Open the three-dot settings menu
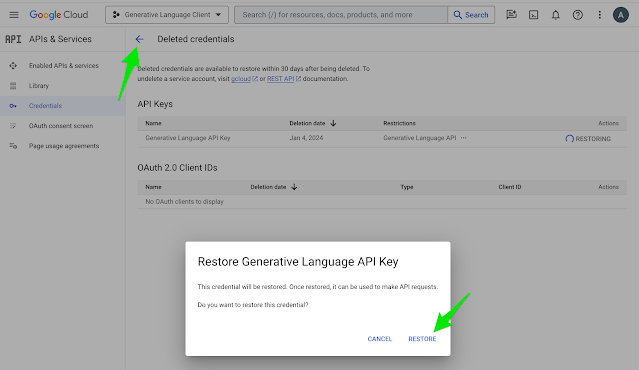This screenshot has width=639, height=370. [599, 15]
